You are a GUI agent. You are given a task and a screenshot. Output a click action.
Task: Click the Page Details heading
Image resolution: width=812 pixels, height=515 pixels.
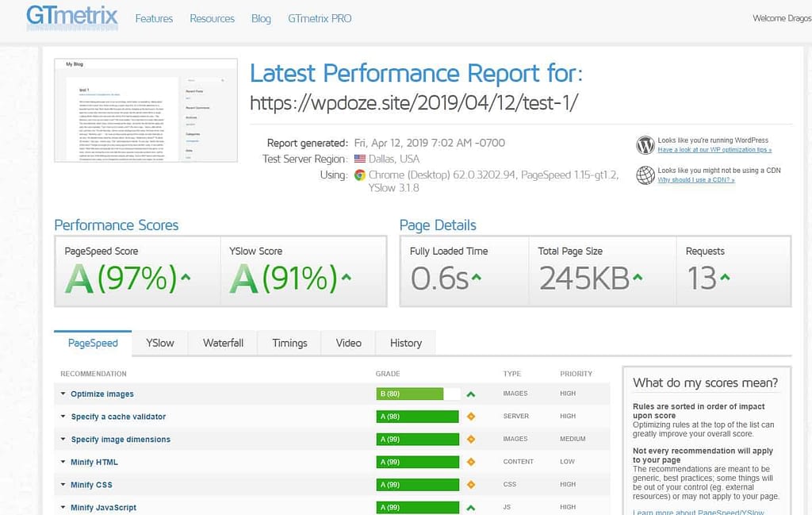pyautogui.click(x=438, y=225)
